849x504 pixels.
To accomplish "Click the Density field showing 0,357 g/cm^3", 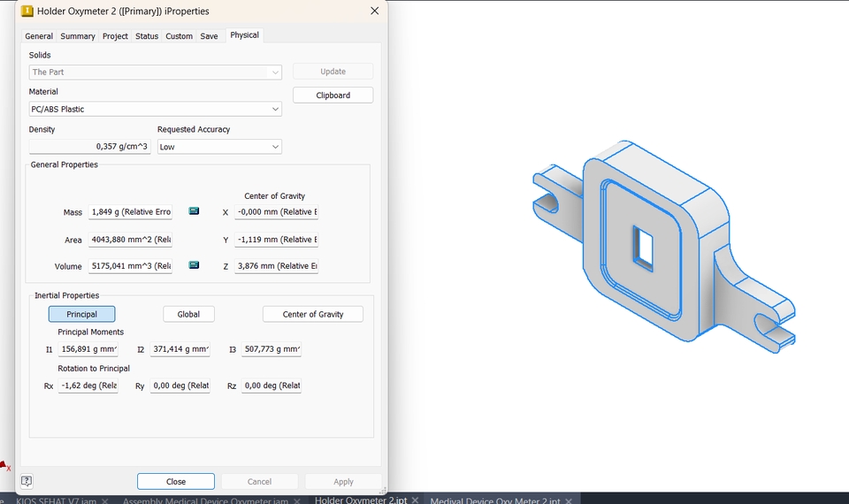I will [x=89, y=147].
